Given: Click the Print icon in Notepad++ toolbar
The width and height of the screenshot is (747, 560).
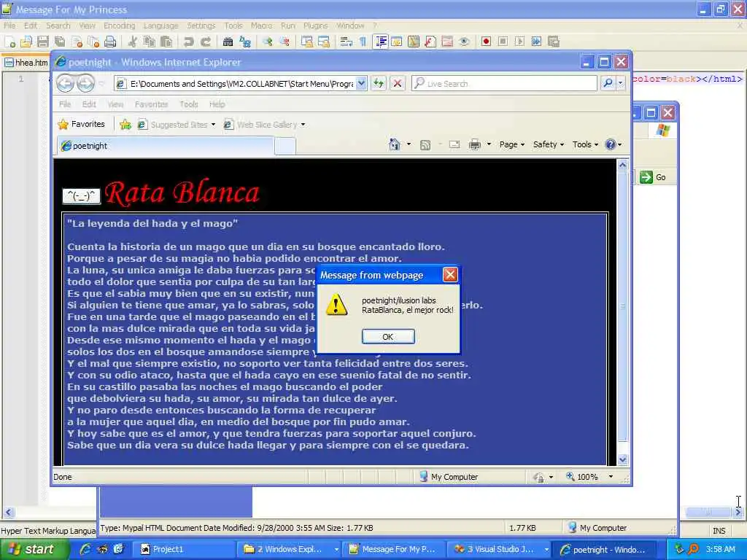Looking at the screenshot, I should click(110, 42).
